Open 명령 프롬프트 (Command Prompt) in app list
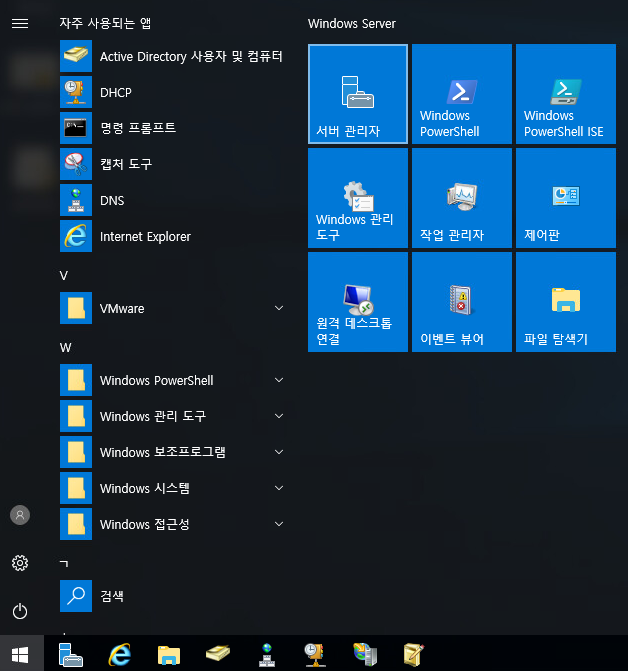The width and height of the screenshot is (628, 671). click(173, 128)
